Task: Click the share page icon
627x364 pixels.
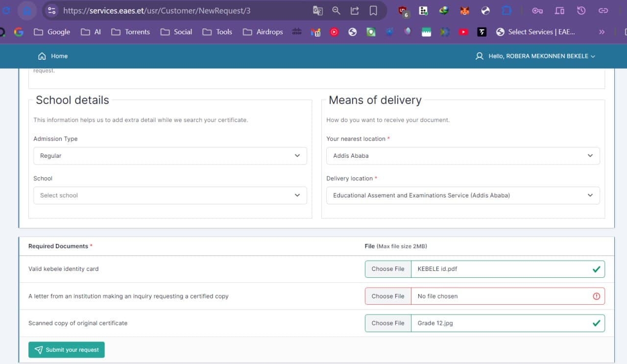Action: click(355, 10)
